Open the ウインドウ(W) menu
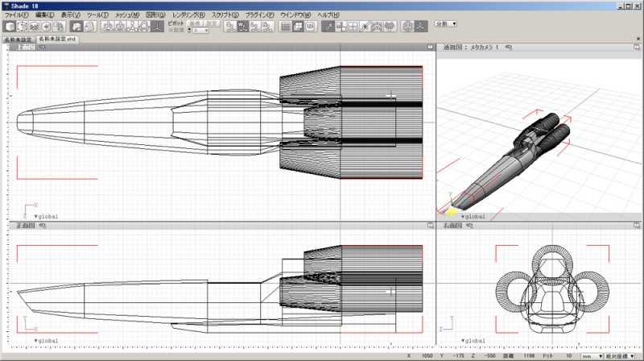This screenshot has height=361, width=644. 295,15
